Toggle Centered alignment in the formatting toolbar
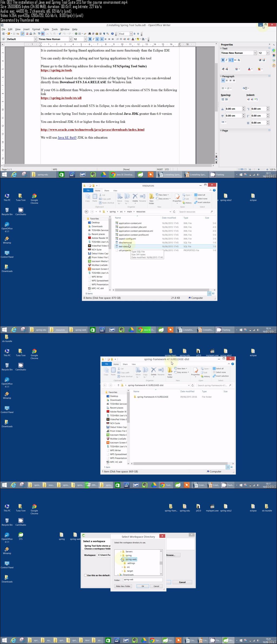The height and width of the screenshot is (644, 277). pyautogui.click(x=105, y=39)
